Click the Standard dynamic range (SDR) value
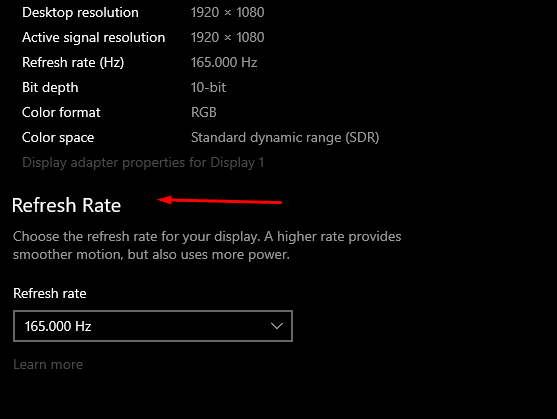 [285, 138]
